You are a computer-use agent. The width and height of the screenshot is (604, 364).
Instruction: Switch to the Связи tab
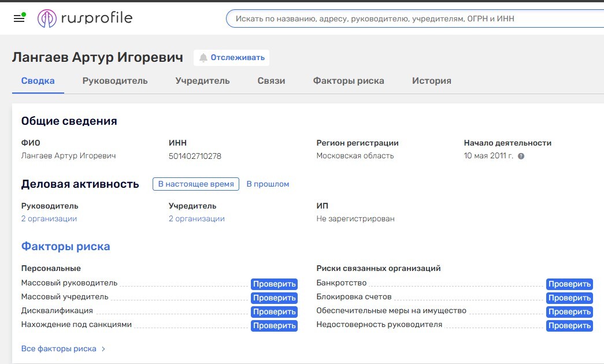click(x=271, y=81)
